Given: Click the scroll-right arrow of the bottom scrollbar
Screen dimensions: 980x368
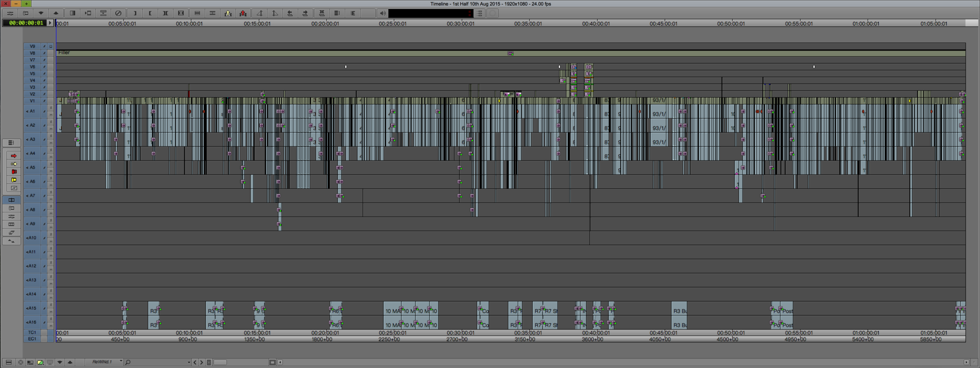Looking at the screenshot, I should (966, 363).
